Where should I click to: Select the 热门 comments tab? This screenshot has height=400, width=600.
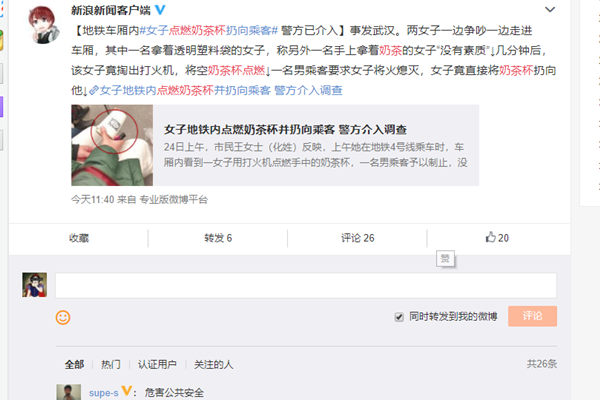click(x=111, y=364)
